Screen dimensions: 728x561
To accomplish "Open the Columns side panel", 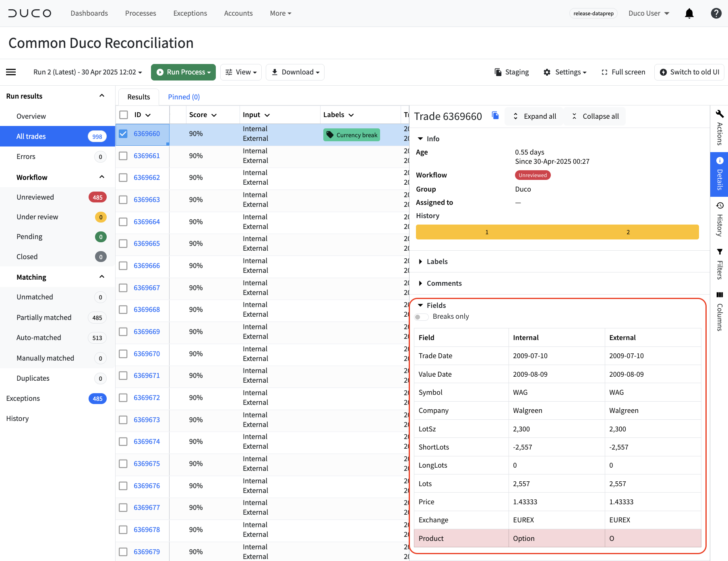I will tap(720, 311).
